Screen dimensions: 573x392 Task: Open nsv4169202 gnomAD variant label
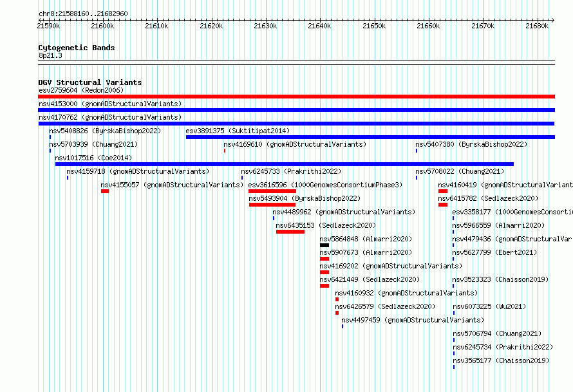click(x=391, y=266)
